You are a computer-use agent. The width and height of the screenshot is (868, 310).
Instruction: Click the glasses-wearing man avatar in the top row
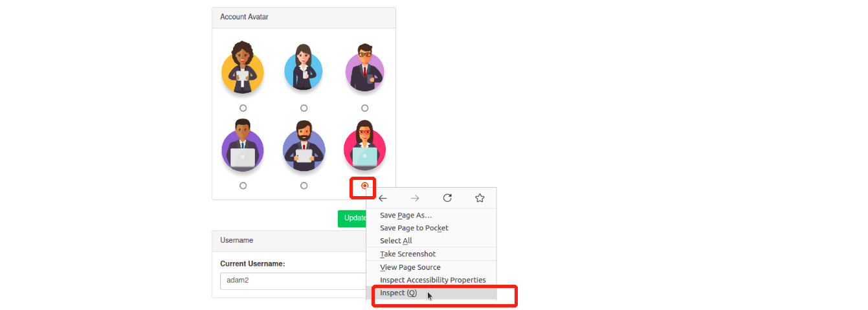364,68
